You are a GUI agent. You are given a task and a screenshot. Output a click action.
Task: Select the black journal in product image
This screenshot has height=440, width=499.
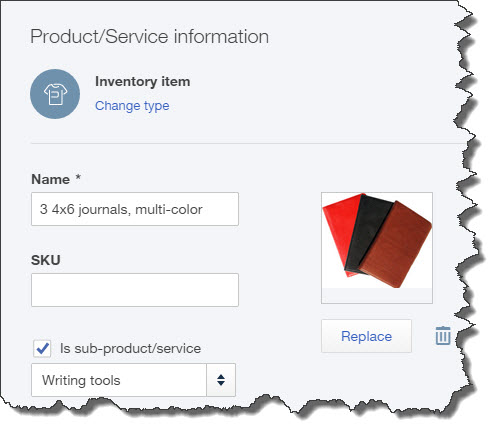coord(367,230)
